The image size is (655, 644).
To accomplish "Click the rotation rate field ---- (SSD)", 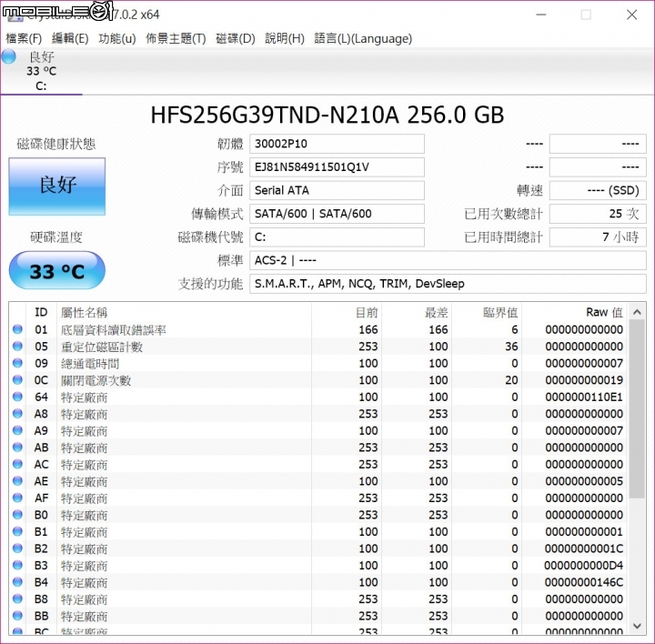I will (598, 190).
